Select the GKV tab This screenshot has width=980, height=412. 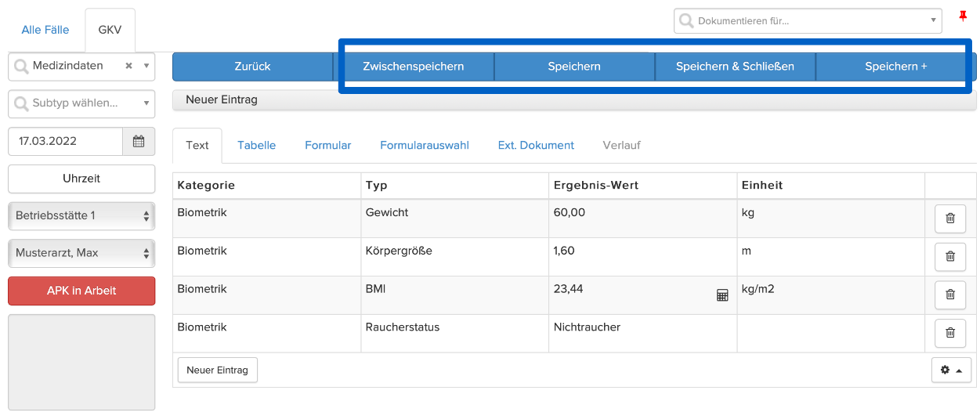pos(110,30)
